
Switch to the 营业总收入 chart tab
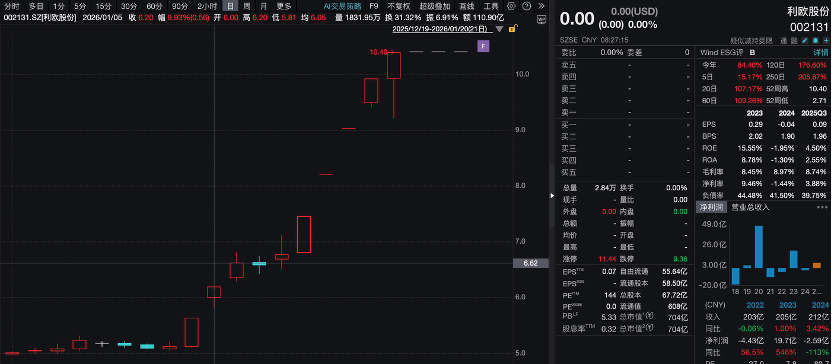point(750,207)
